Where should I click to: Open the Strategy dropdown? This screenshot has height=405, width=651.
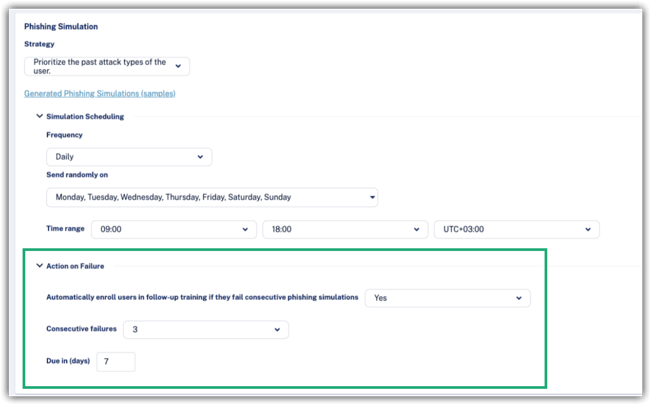107,66
